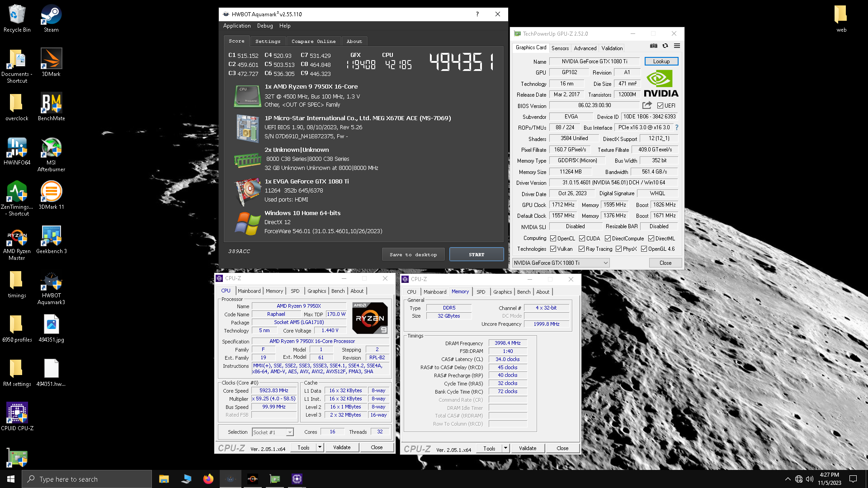868x488 pixels.
Task: Open the ZenTimings shortcut icon
Action: point(17,198)
